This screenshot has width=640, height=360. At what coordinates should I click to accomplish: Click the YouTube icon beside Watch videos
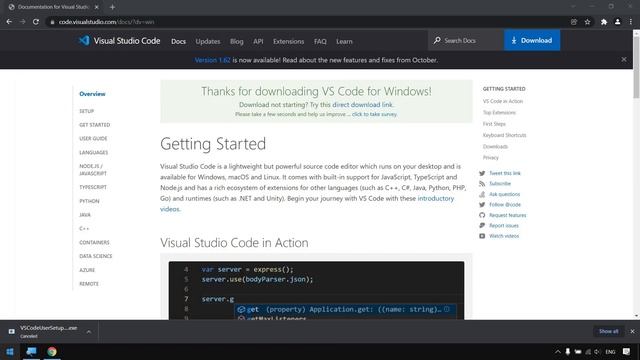tap(482, 236)
